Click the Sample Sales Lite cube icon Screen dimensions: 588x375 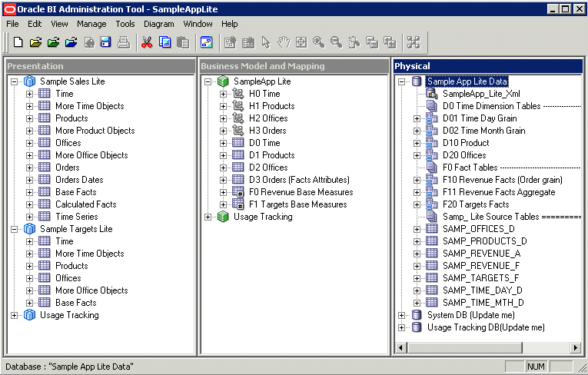click(30, 81)
